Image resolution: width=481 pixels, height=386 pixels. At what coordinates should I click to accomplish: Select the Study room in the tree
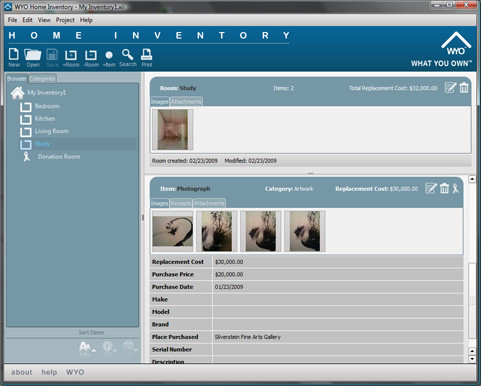point(42,144)
